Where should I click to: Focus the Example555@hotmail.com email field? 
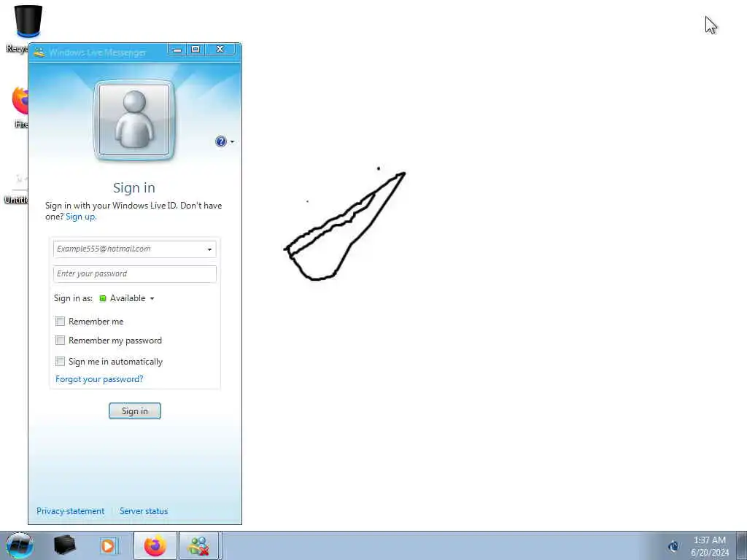(135, 249)
